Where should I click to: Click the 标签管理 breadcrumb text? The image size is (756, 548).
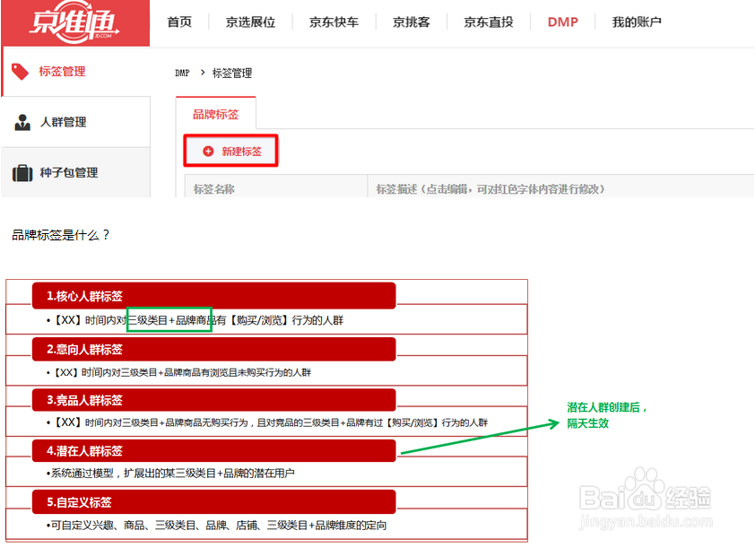point(232,73)
